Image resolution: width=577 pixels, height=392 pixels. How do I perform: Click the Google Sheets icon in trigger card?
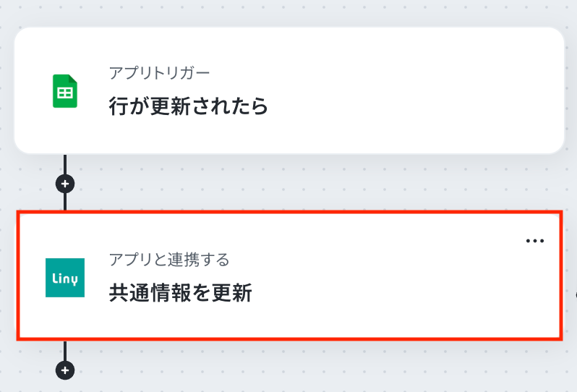65,91
